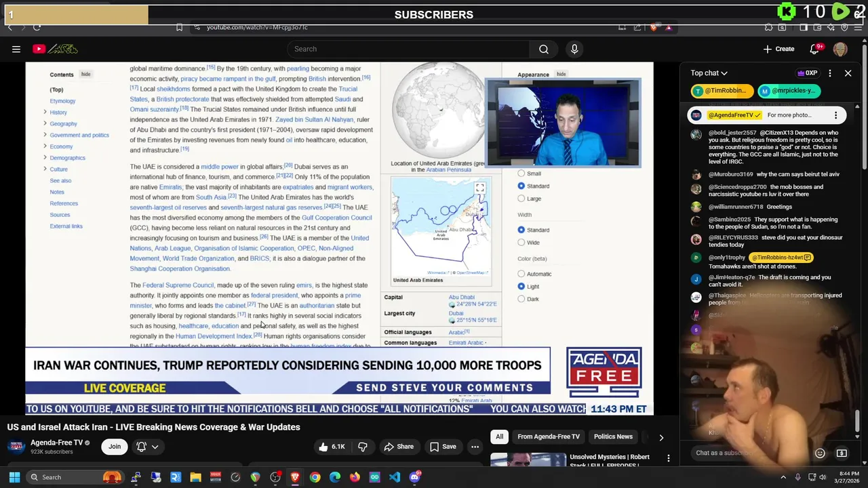Open the Gulf Cooperation Council link
The image size is (868, 488).
(x=336, y=218)
